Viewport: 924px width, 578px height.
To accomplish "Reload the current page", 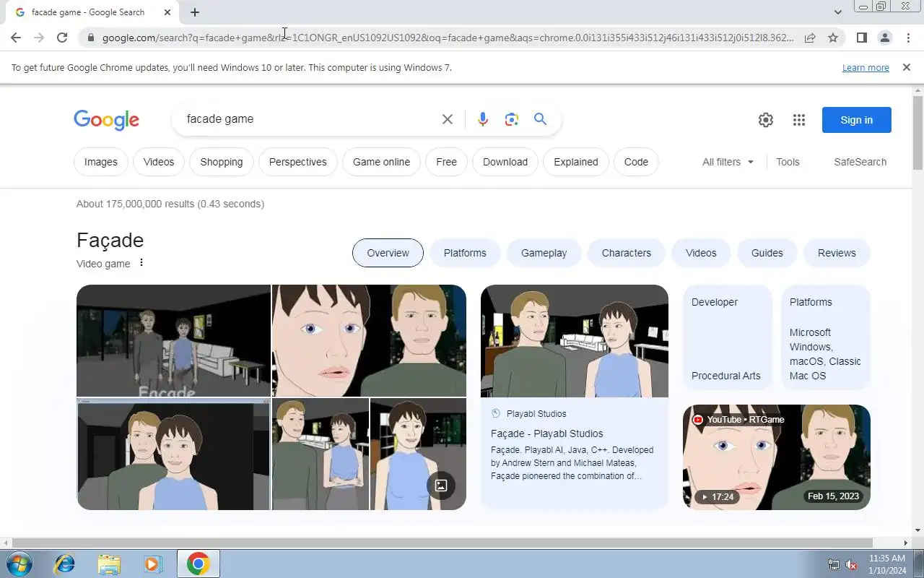I will pyautogui.click(x=62, y=38).
